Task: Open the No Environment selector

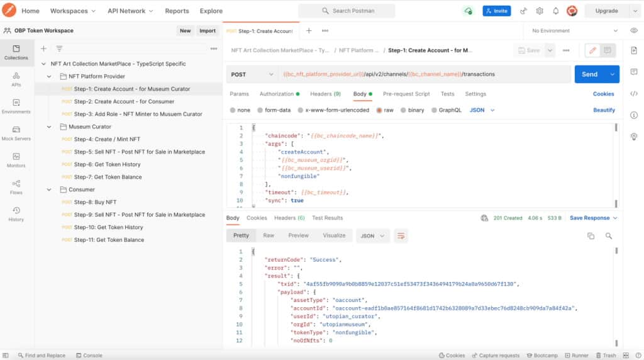Action: 574,31
